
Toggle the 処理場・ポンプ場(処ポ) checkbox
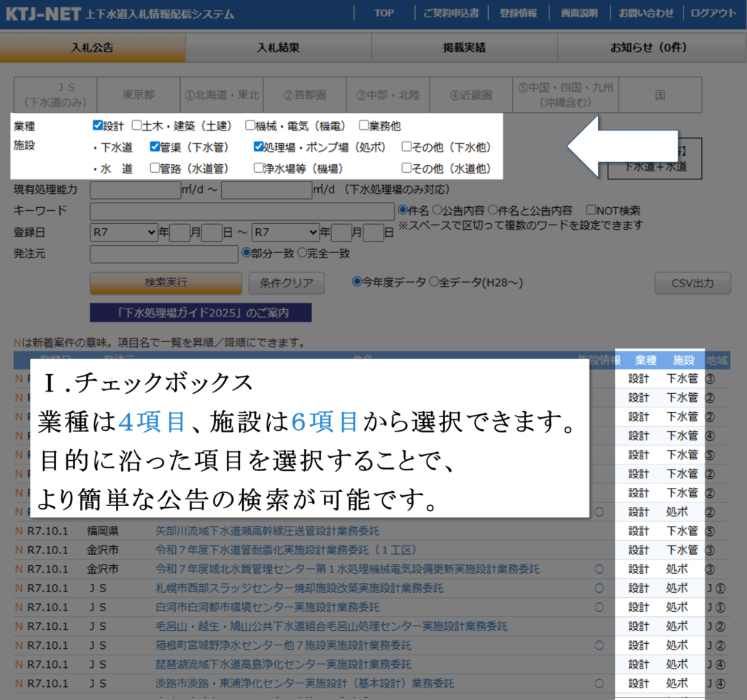(258, 147)
